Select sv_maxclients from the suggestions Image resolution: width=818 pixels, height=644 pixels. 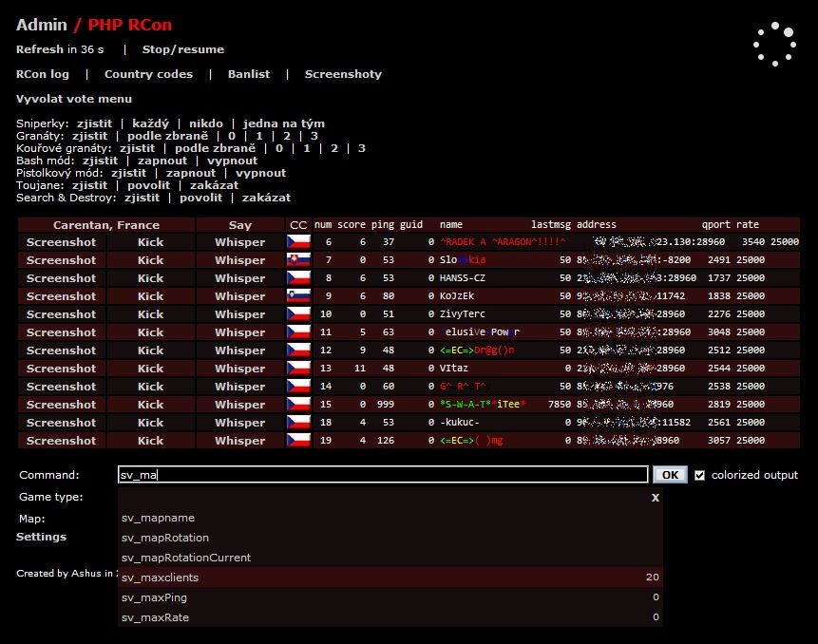coord(161,578)
